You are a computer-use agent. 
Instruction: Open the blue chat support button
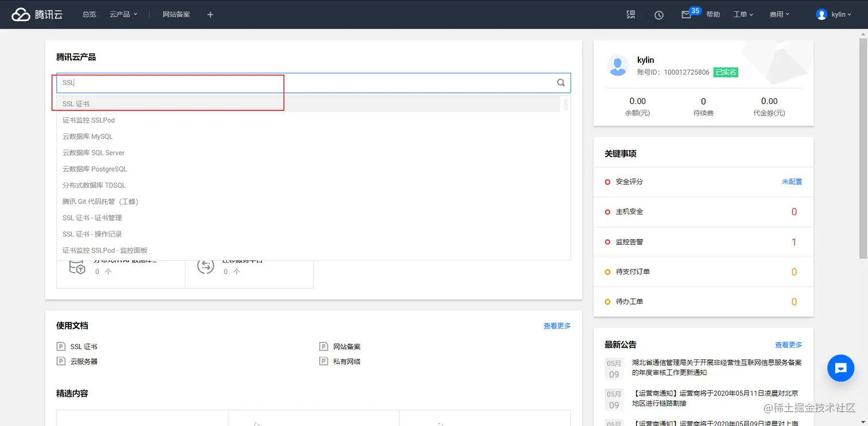click(841, 368)
